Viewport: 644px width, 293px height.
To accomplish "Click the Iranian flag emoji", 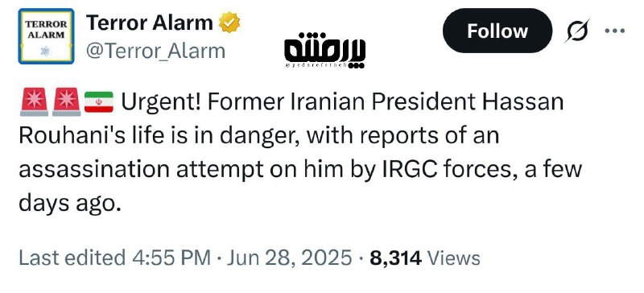I will point(98,102).
